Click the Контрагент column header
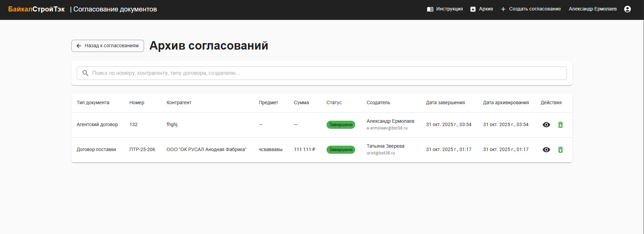This screenshot has width=644, height=234. click(179, 103)
